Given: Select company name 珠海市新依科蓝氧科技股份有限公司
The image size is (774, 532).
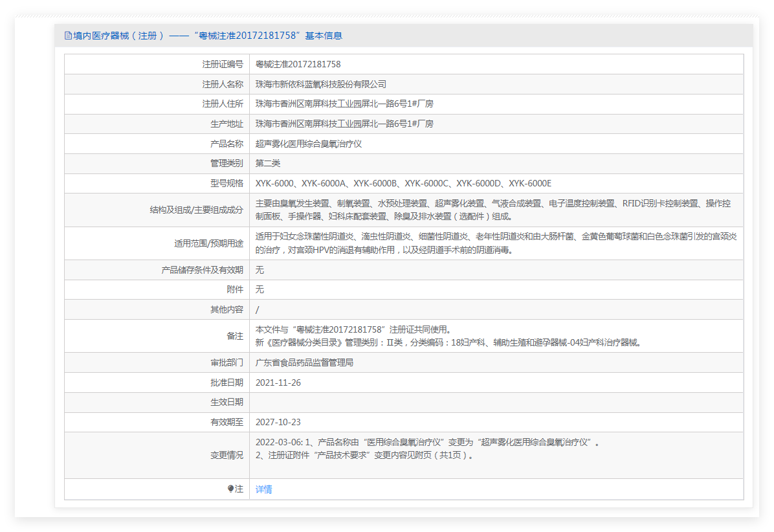Looking at the screenshot, I should [x=321, y=84].
